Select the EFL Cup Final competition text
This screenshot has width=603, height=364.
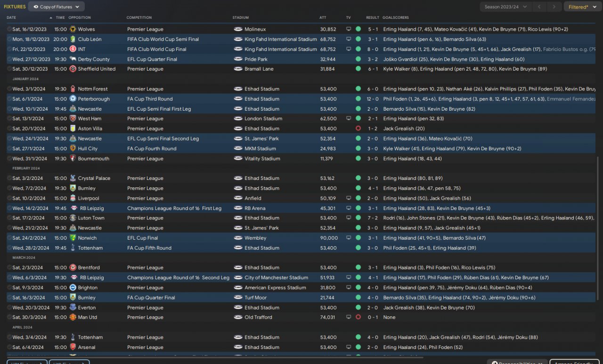[x=143, y=238]
